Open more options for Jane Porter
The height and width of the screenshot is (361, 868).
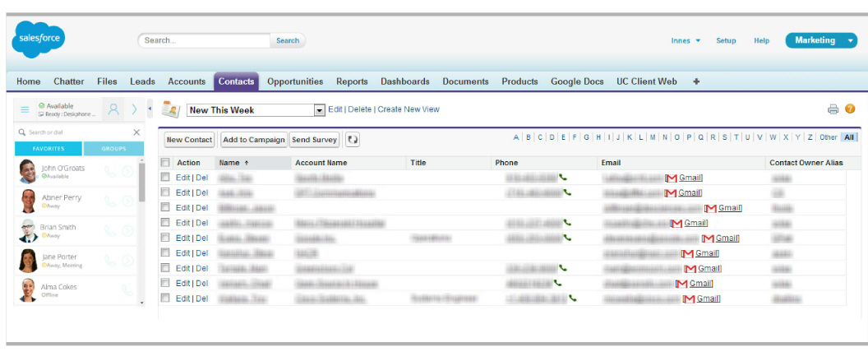click(128, 260)
